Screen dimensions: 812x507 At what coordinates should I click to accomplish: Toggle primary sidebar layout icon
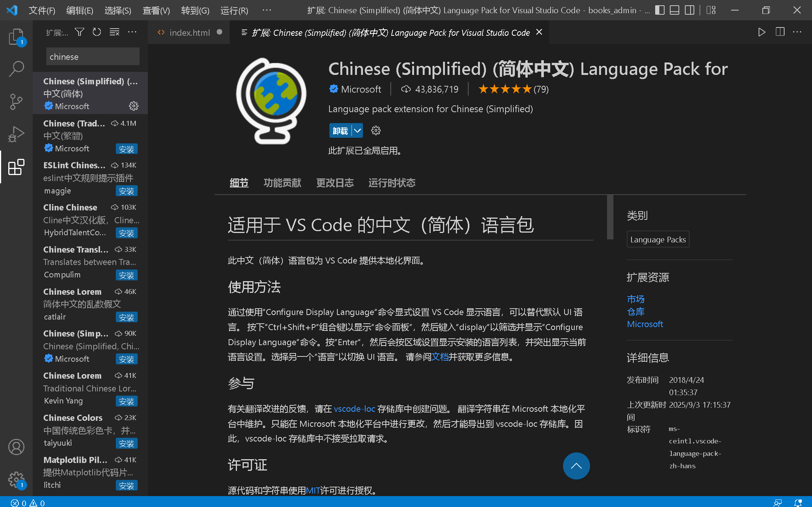click(660, 10)
